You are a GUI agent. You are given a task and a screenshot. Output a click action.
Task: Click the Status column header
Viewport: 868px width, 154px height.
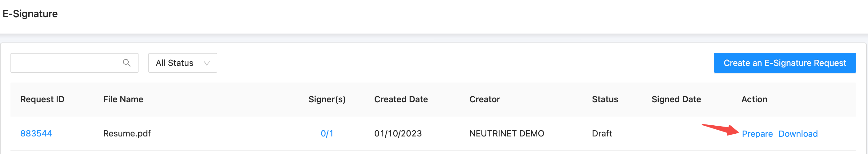pos(605,99)
